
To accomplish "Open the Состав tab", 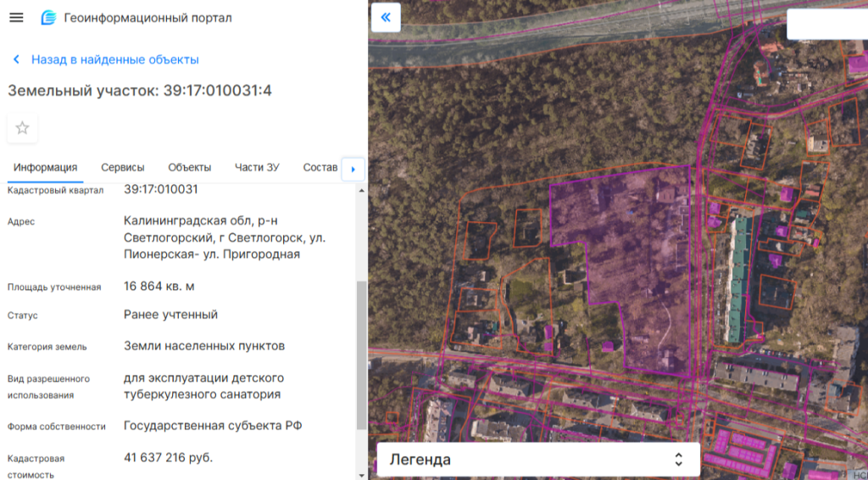I will click(x=320, y=167).
